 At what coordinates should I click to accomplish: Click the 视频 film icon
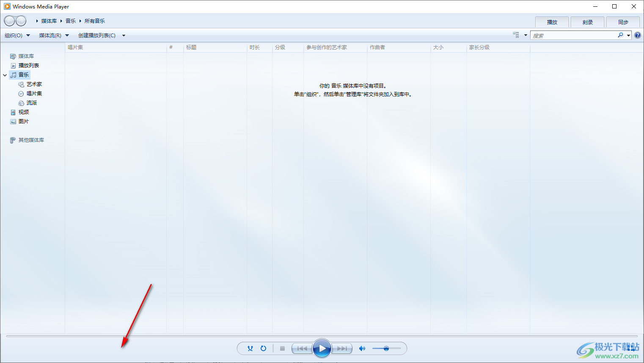click(13, 112)
